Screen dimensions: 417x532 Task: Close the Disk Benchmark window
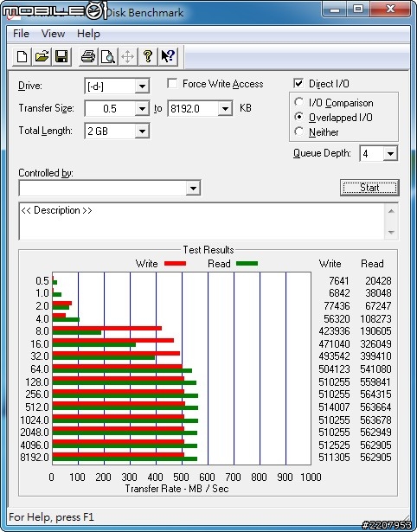(x=390, y=9)
